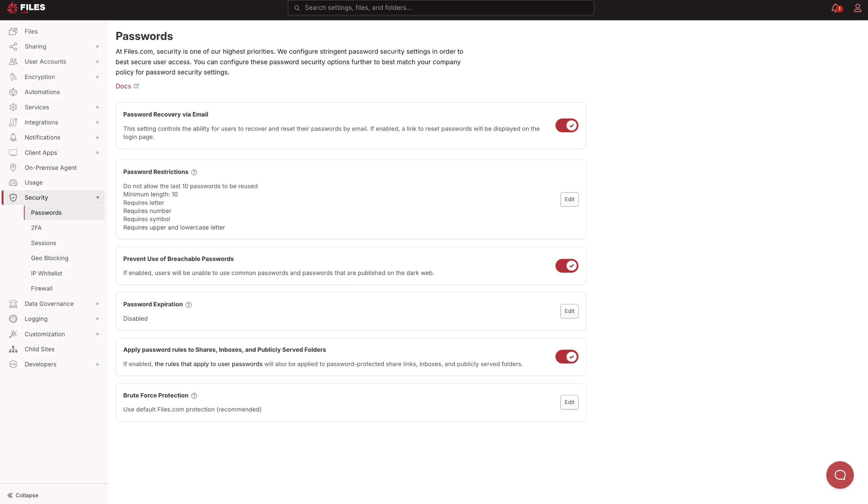Viewport: 868px width, 504px height.
Task: Collapse the sidebar
Action: point(23,495)
